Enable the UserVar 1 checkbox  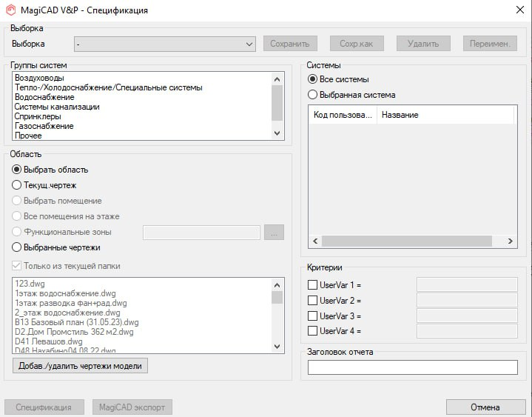point(312,284)
